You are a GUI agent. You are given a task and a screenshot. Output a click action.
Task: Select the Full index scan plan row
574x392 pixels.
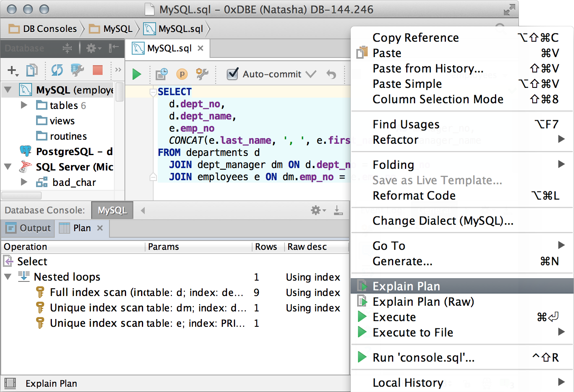pyautogui.click(x=174, y=292)
